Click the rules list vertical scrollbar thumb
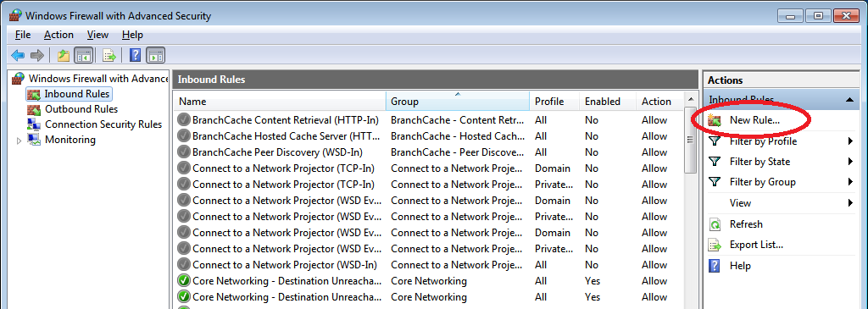 [690, 141]
